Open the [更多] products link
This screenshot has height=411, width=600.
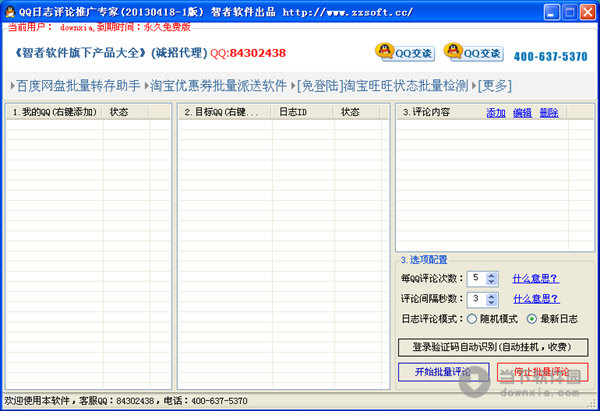pos(494,86)
